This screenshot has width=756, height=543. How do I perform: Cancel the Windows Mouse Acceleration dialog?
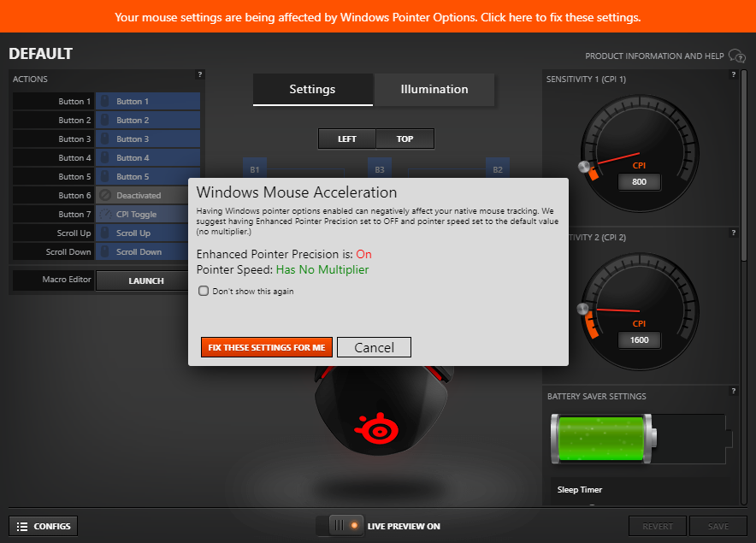pyautogui.click(x=374, y=347)
